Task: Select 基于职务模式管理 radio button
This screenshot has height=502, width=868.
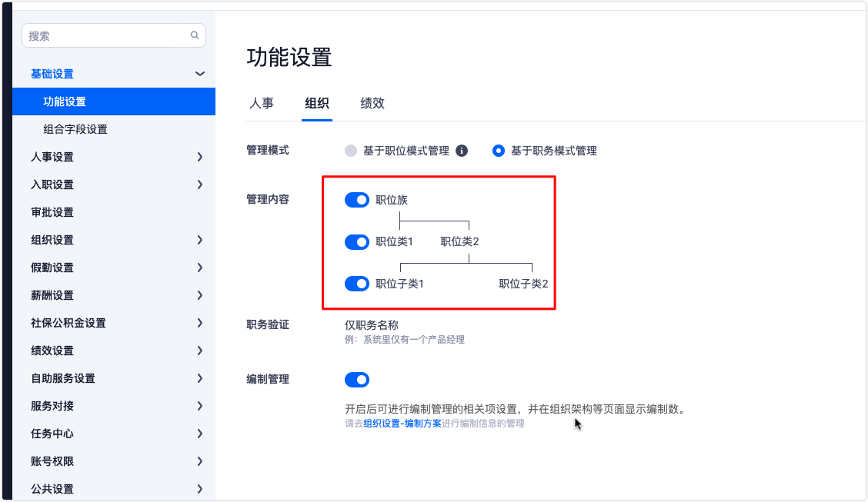Action: [499, 151]
